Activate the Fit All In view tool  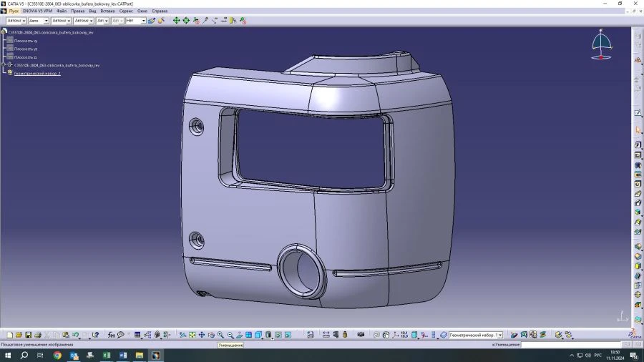point(192,335)
